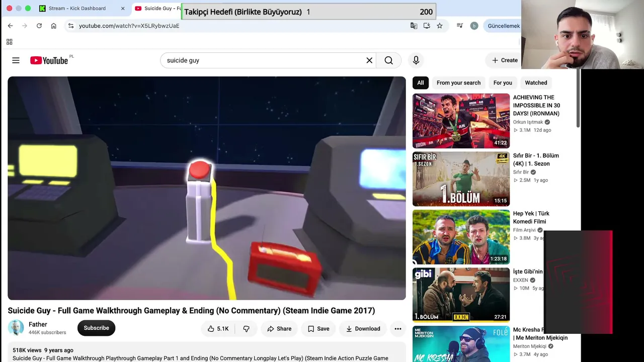Go to the YouTube home logo
The width and height of the screenshot is (644, 362).
pyautogui.click(x=49, y=60)
